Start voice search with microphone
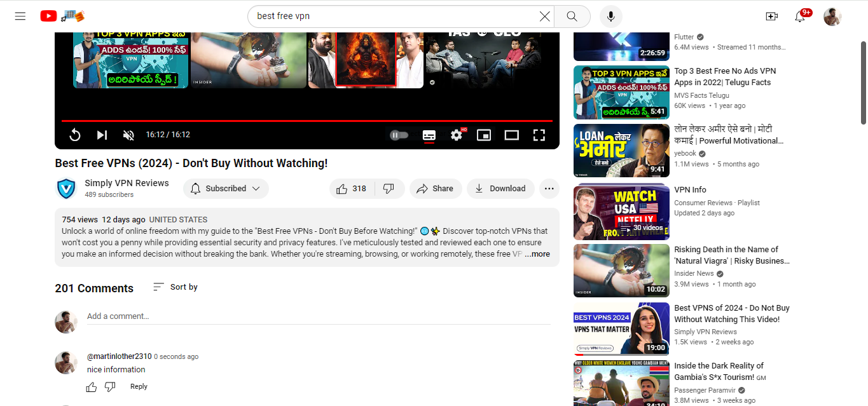868x406 pixels. click(611, 16)
